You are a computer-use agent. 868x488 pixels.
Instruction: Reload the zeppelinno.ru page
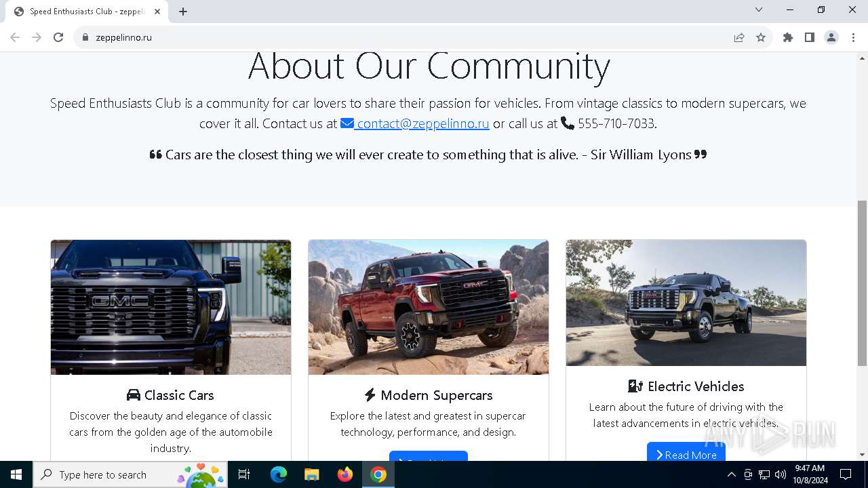pos(58,37)
